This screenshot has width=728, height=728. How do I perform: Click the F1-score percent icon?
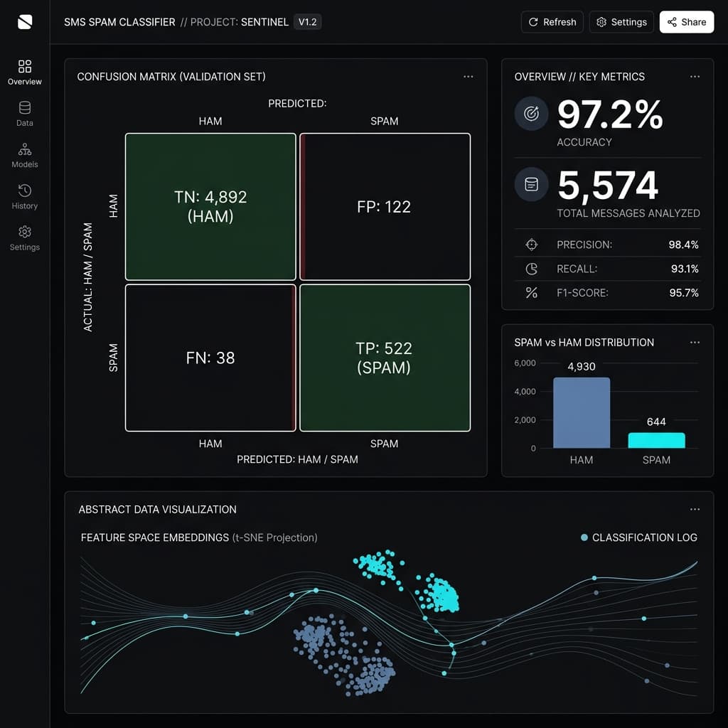532,292
